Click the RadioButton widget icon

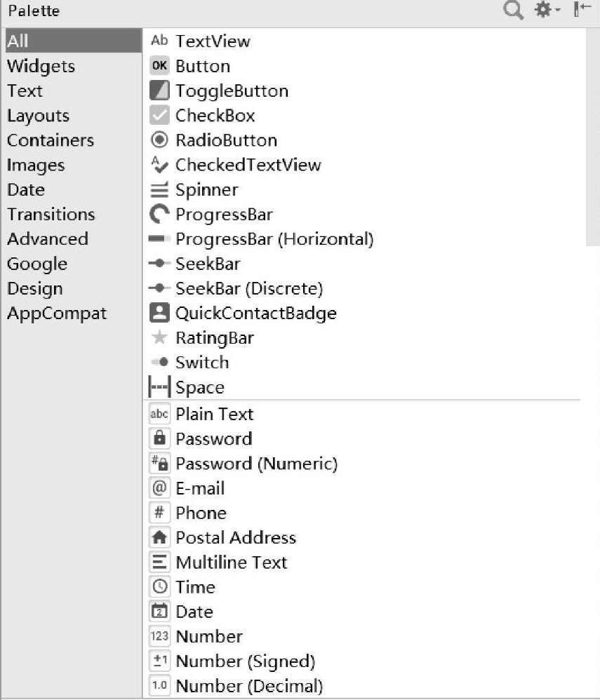pos(160,140)
